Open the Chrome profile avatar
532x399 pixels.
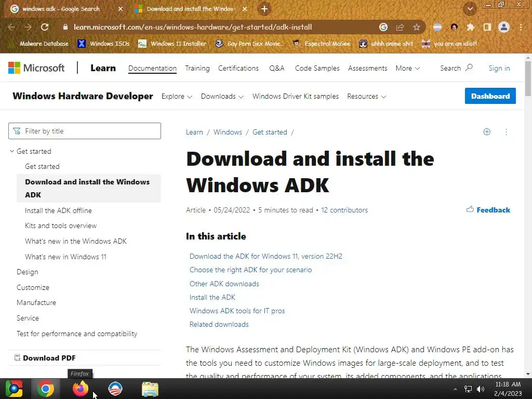[x=504, y=27]
